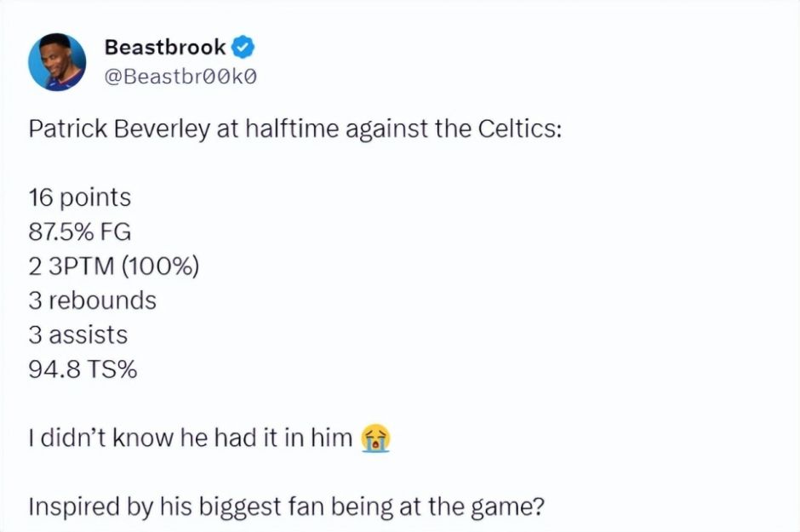Click the "3 assists" line

78,335
